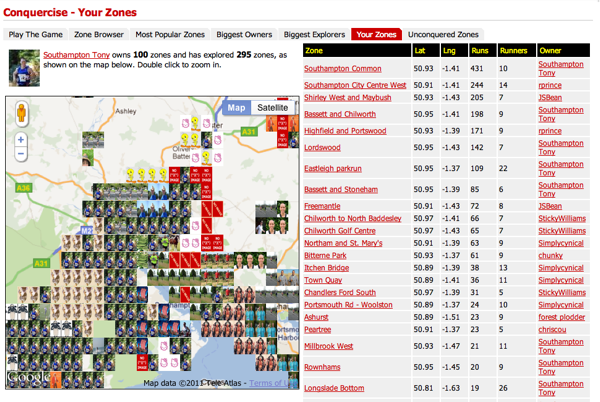600x402 pixels.
Task: Open Southampton Tony owner link for Lordswood
Action: tap(561, 148)
